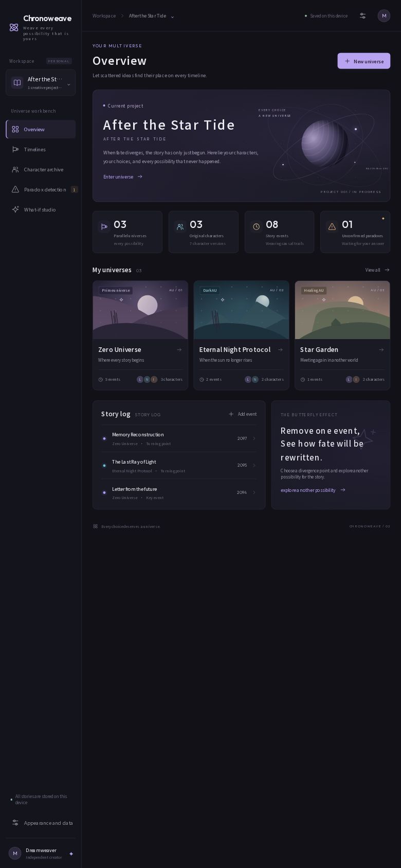Click character avatar L on Zero Universe card

click(x=140, y=380)
